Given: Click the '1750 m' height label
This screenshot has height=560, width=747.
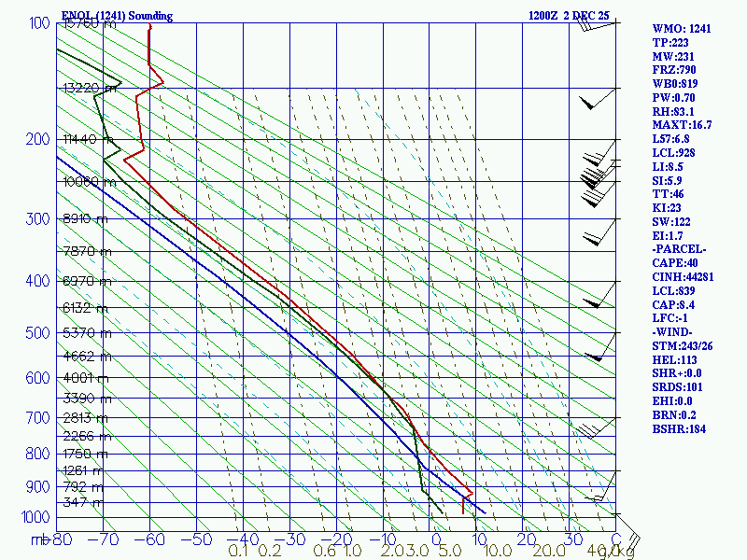Looking at the screenshot, I should click(86, 454).
